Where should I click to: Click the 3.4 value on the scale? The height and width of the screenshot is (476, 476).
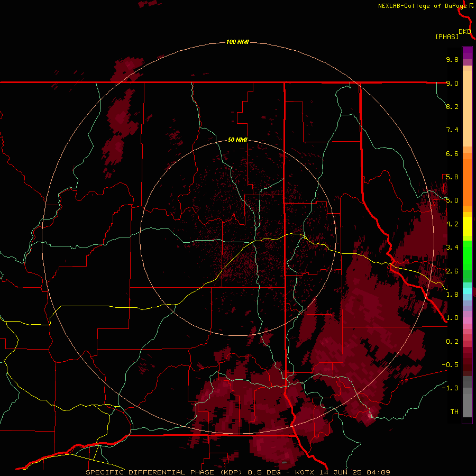[452, 248]
